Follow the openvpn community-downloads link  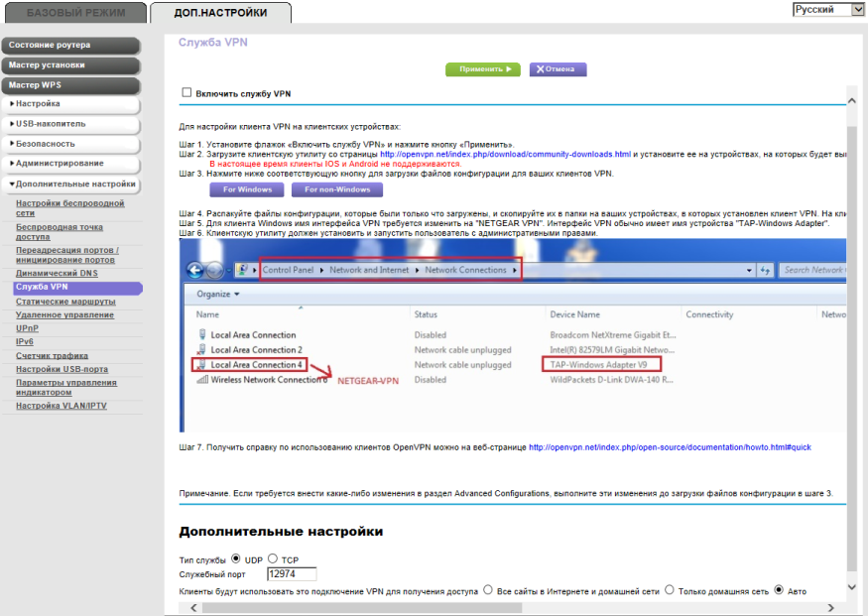click(505, 155)
